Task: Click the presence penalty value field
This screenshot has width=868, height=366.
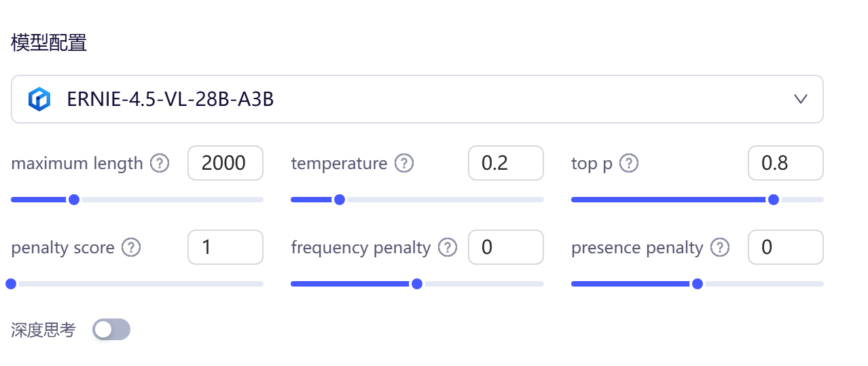Action: [786, 247]
